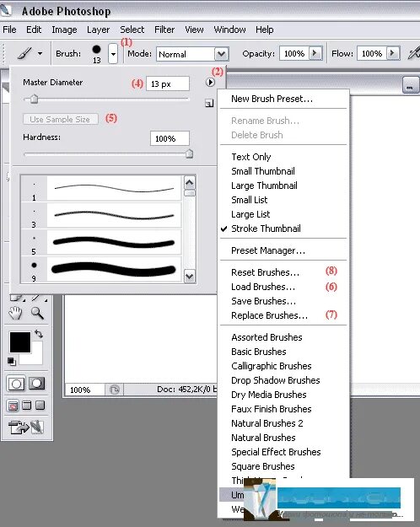The height and width of the screenshot is (527, 420).
Task: Select the Zoom magnifier tool
Action: pyautogui.click(x=37, y=313)
